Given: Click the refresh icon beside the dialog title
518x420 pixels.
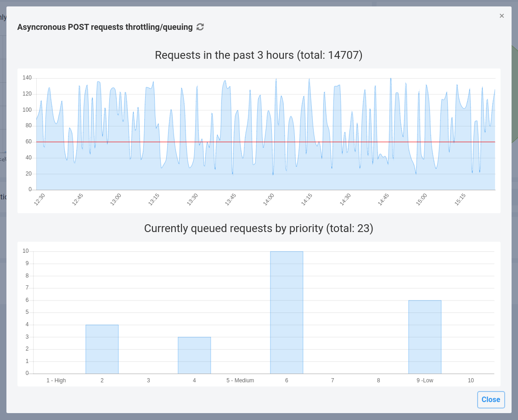Looking at the screenshot, I should (200, 27).
